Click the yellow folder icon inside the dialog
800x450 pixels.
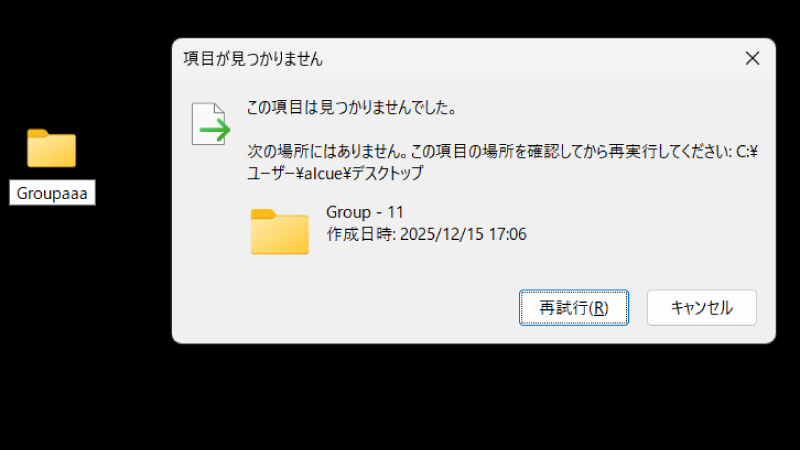280,231
